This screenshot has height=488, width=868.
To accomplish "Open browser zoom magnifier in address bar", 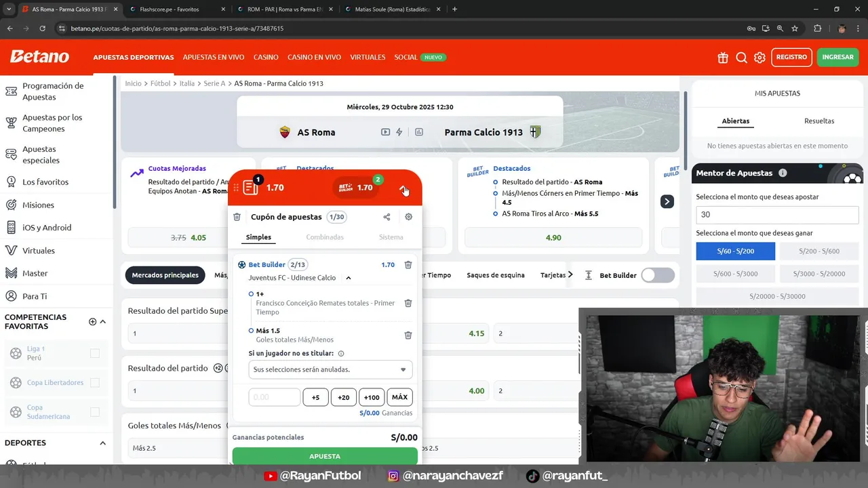I will [x=780, y=28].
